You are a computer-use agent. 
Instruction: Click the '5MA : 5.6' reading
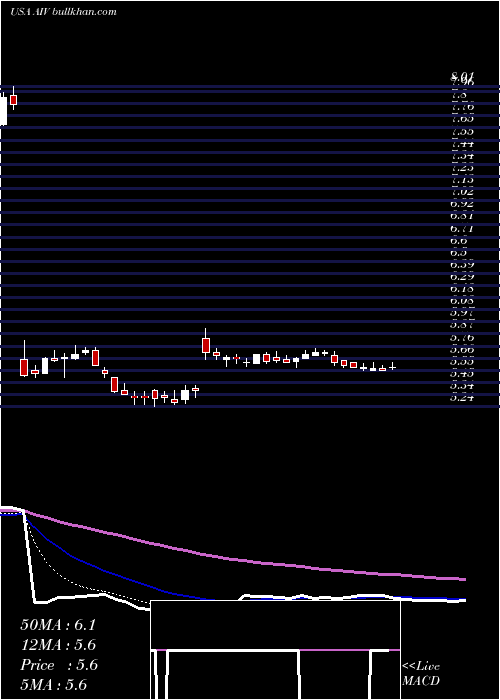(x=54, y=685)
